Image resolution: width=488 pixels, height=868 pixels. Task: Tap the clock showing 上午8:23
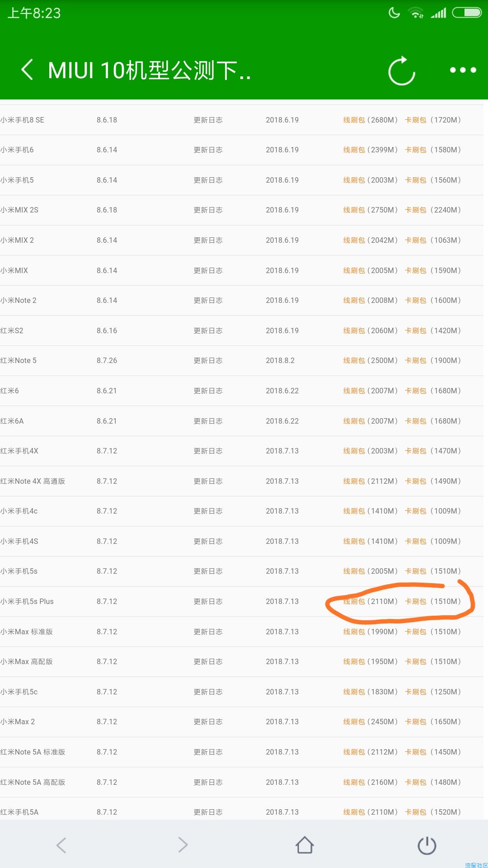[34, 13]
